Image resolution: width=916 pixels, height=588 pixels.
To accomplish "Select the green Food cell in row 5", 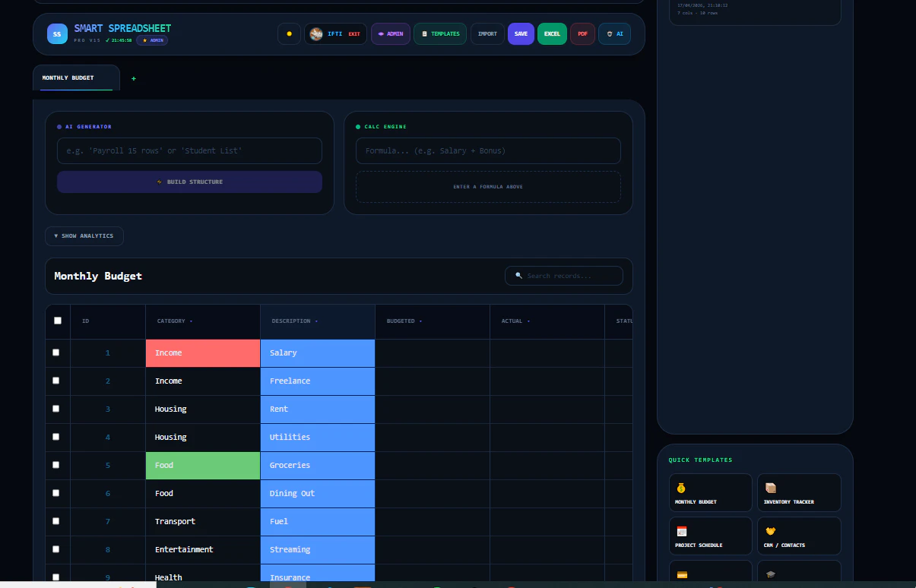I will pos(203,466).
